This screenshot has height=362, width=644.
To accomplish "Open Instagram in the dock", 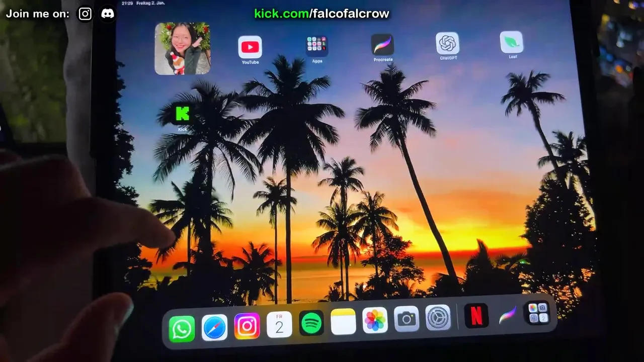I will coord(247,326).
